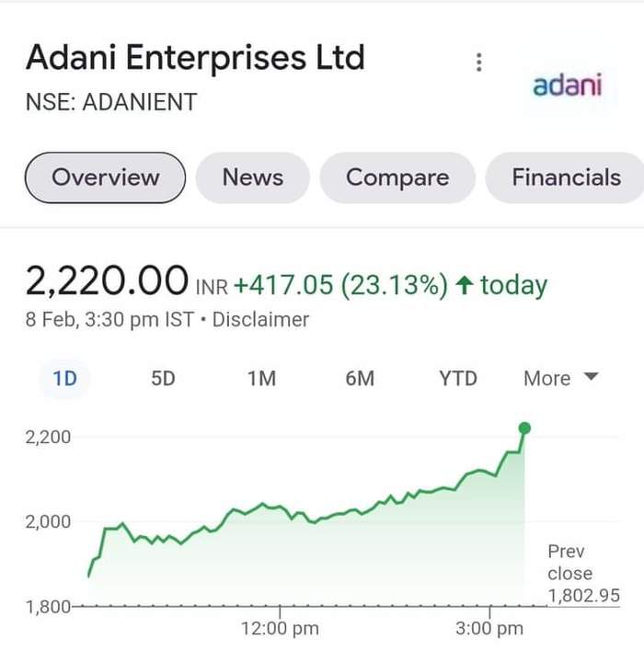Go to the Financials tab

click(x=566, y=177)
